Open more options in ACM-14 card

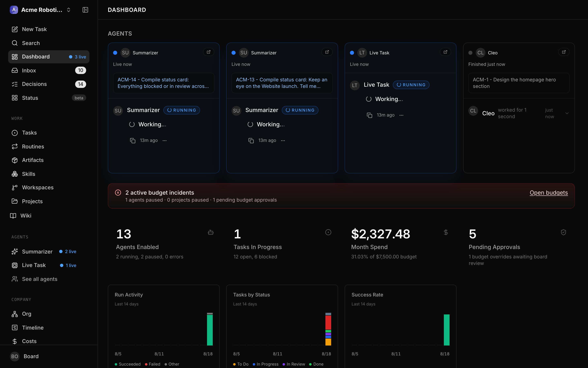tap(165, 140)
